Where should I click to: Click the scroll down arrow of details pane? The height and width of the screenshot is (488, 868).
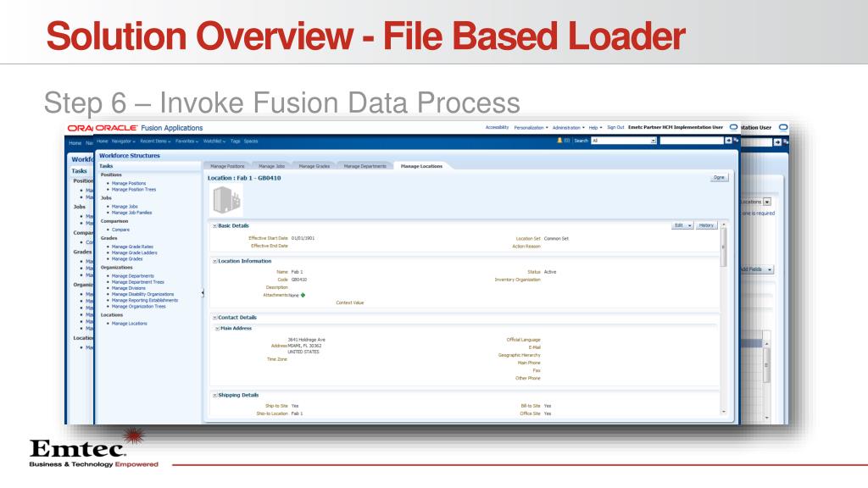[724, 412]
